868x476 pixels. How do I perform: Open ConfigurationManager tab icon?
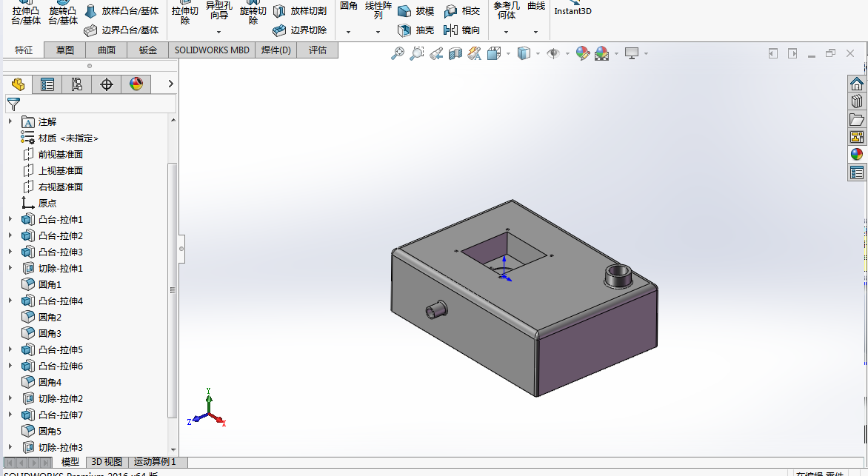click(x=76, y=84)
